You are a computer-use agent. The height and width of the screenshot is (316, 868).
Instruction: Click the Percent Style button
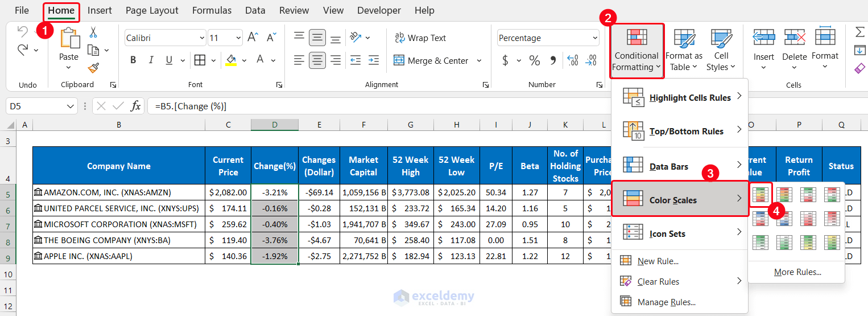tap(535, 60)
